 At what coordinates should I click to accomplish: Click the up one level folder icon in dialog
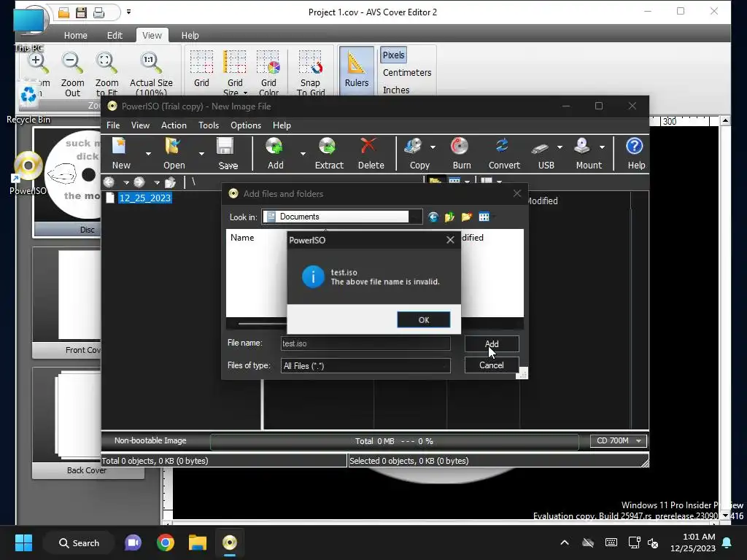[x=449, y=217]
